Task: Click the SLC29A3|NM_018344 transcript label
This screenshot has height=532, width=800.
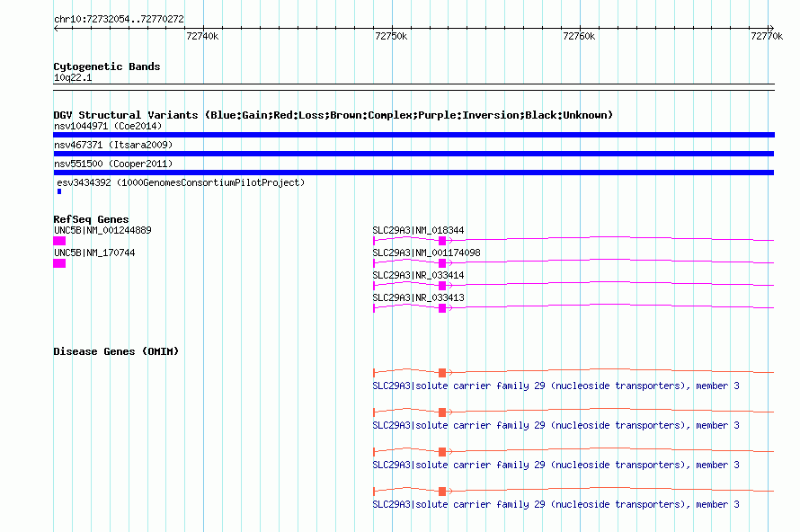Action: point(418,231)
